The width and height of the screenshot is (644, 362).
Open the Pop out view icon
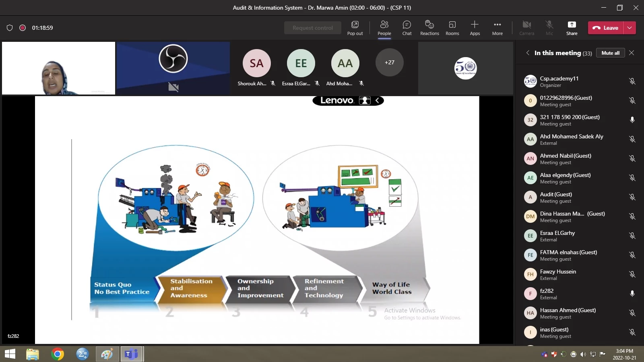tap(355, 28)
